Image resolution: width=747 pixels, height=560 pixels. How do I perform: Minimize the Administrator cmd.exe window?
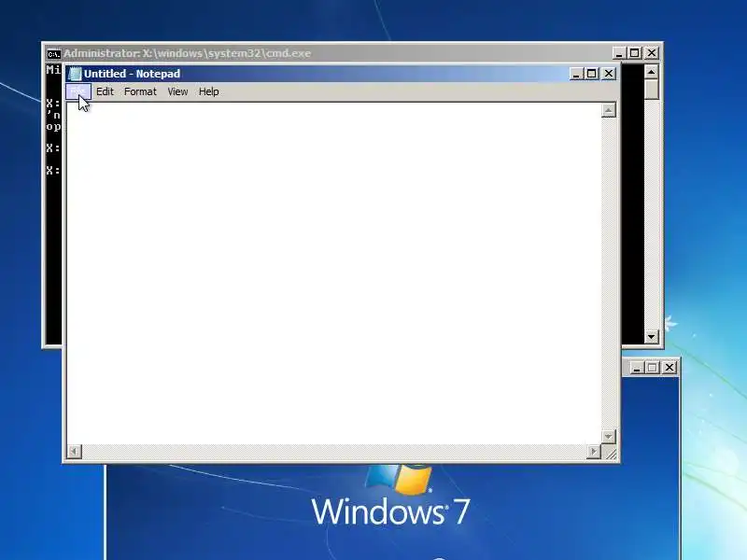[619, 53]
